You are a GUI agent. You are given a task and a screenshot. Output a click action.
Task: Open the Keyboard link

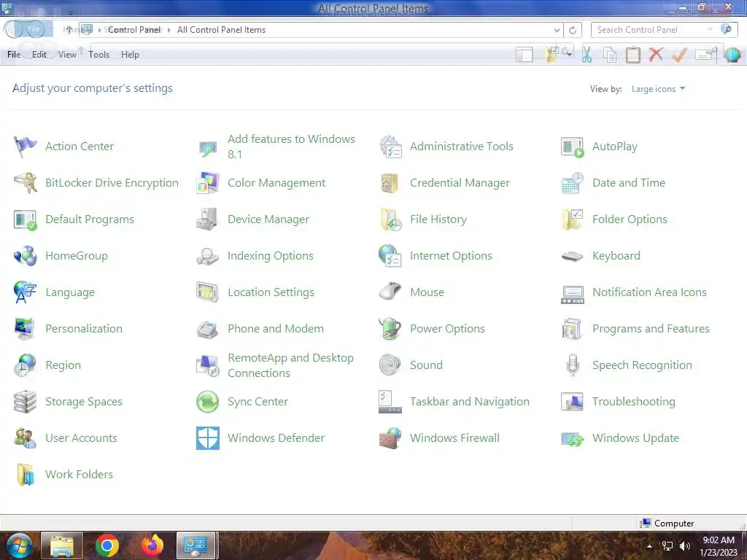point(616,256)
